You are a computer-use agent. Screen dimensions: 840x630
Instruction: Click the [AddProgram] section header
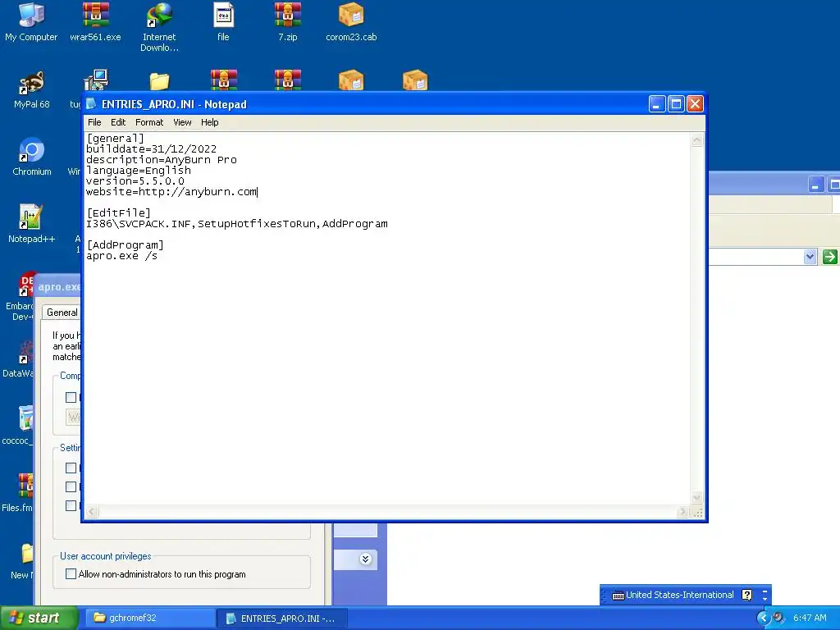pos(125,245)
